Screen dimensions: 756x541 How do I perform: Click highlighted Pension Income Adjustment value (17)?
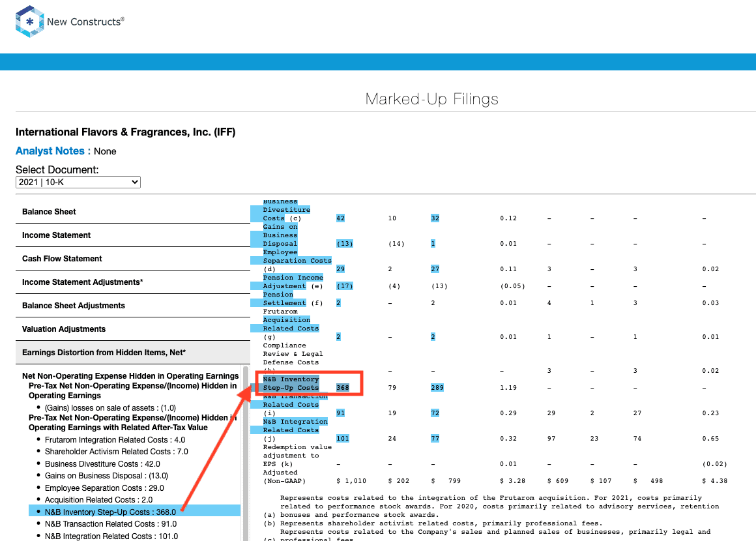point(345,286)
